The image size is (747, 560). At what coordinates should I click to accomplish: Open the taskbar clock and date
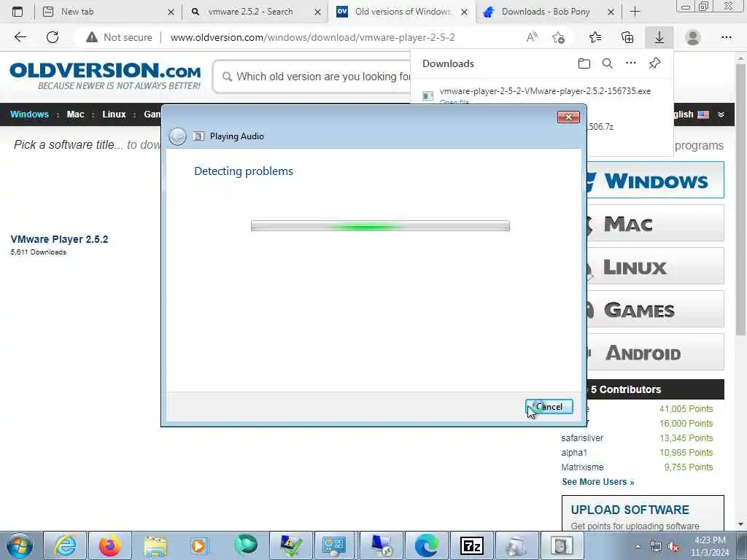710,546
